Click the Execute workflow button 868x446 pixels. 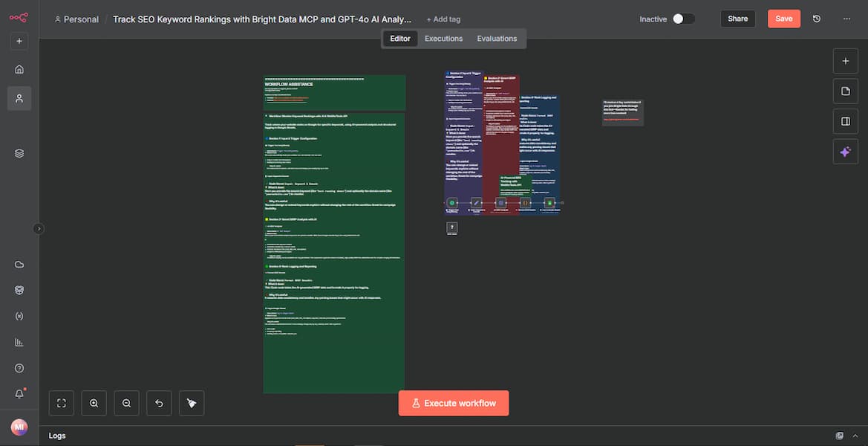point(454,403)
